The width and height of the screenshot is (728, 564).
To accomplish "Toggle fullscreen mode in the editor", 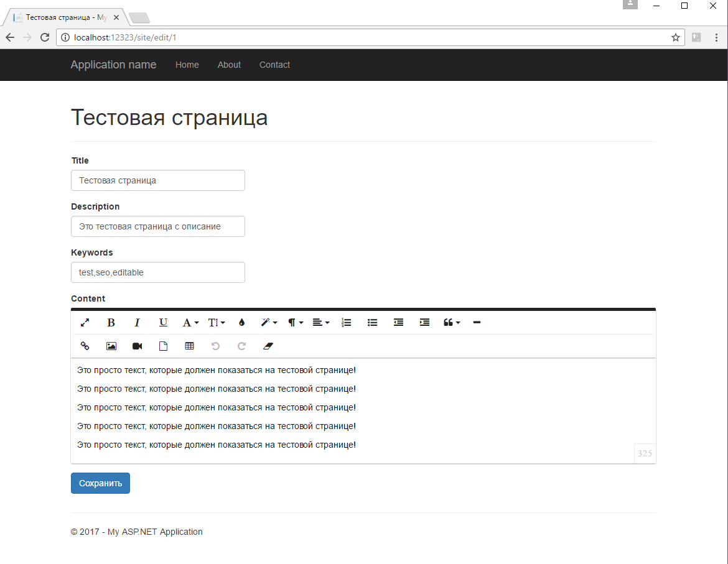I will click(x=85, y=322).
